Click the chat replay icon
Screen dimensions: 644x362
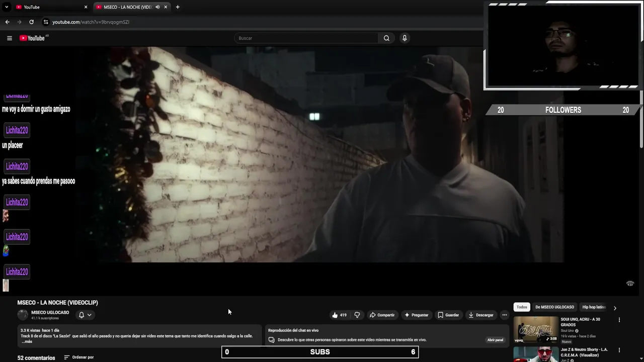click(x=271, y=340)
